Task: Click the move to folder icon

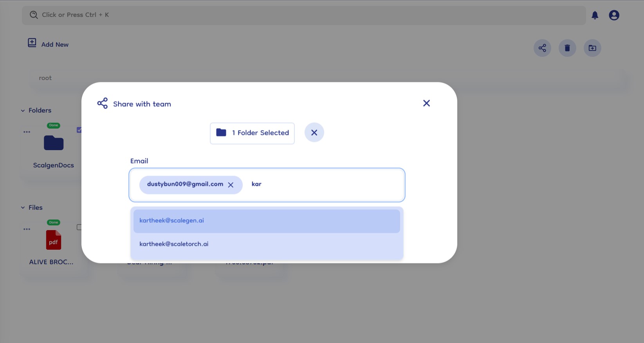Action: point(592,48)
